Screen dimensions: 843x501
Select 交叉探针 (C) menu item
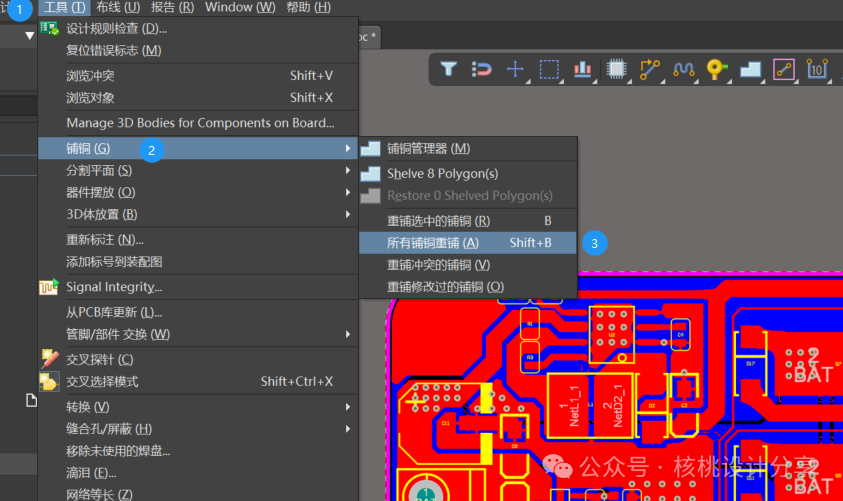tap(198, 360)
